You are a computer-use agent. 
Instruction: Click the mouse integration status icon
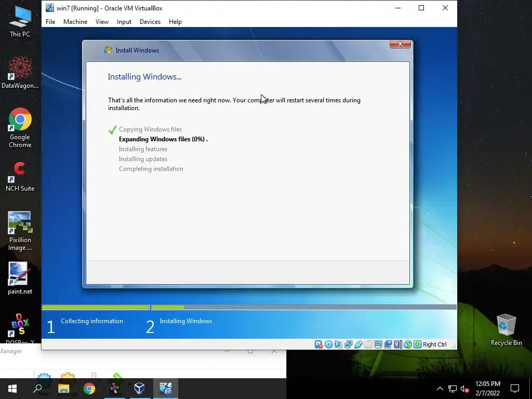(x=408, y=344)
